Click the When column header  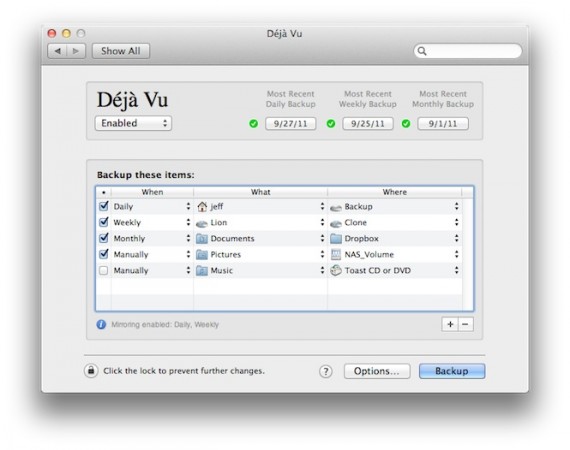point(152,192)
